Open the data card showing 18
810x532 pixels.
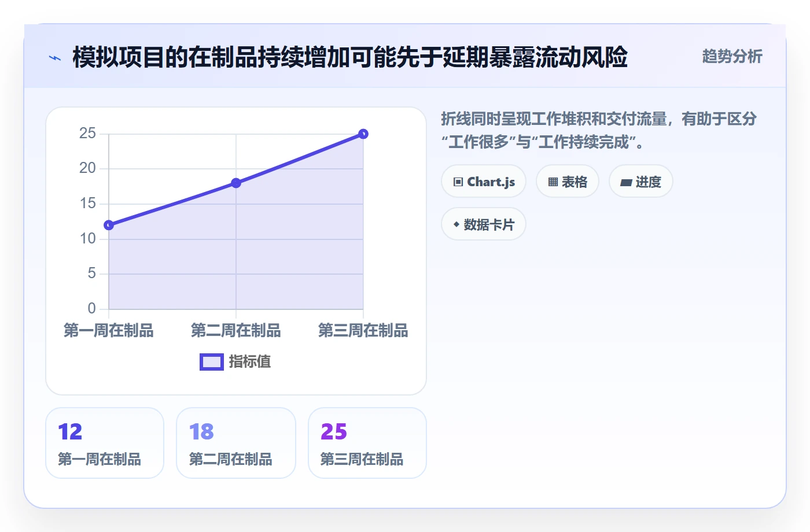(x=236, y=443)
